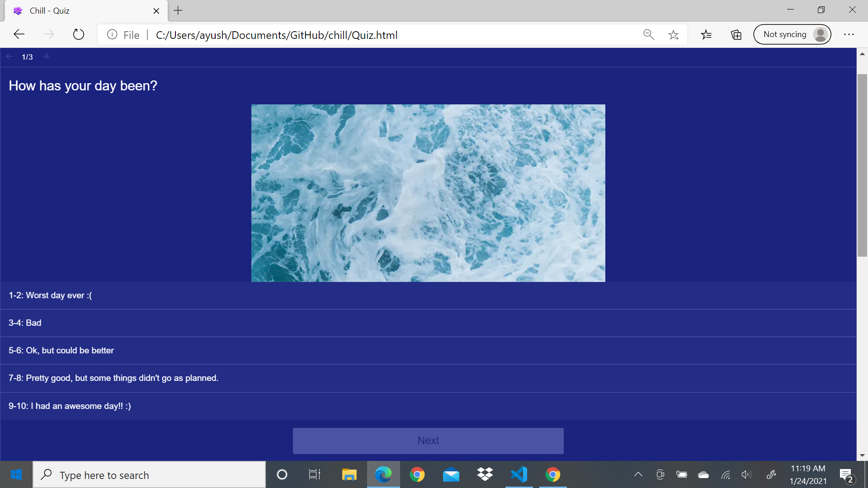868x488 pixels.
Task: Add this page to favorites star
Action: pos(673,35)
